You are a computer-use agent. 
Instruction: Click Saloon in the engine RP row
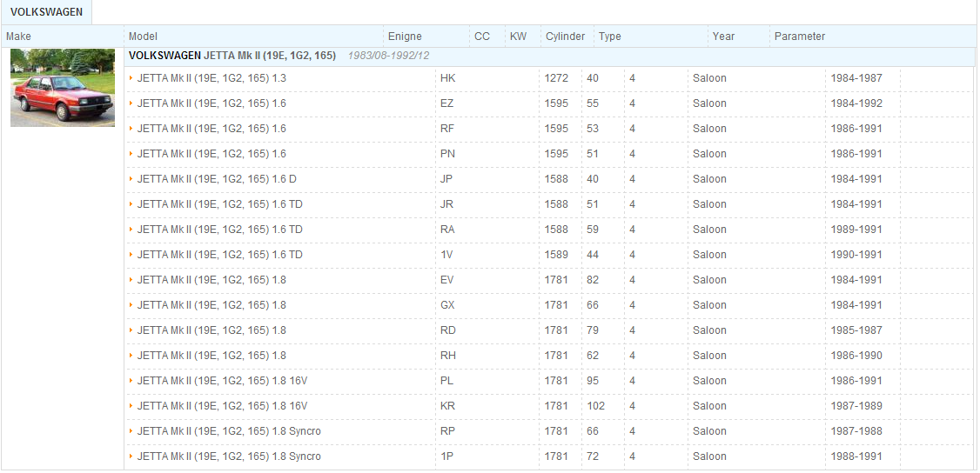point(709,431)
